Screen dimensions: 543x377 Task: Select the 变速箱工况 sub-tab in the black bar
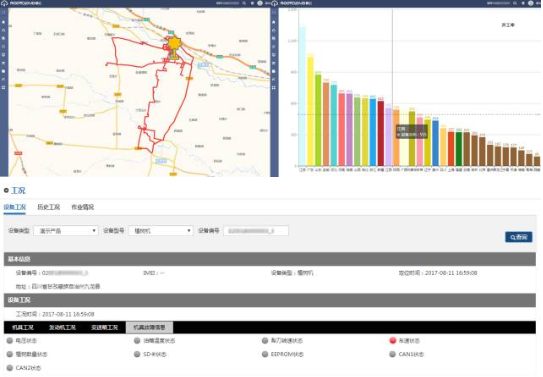click(x=104, y=327)
